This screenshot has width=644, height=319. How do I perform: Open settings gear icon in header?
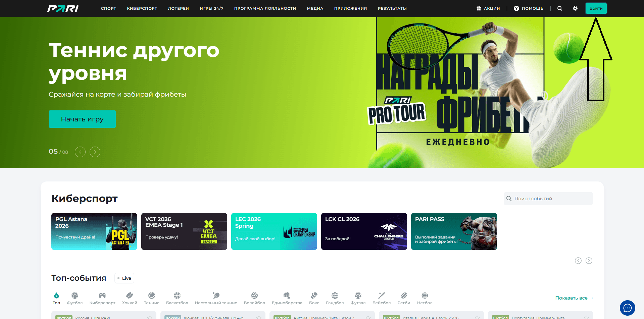(575, 8)
